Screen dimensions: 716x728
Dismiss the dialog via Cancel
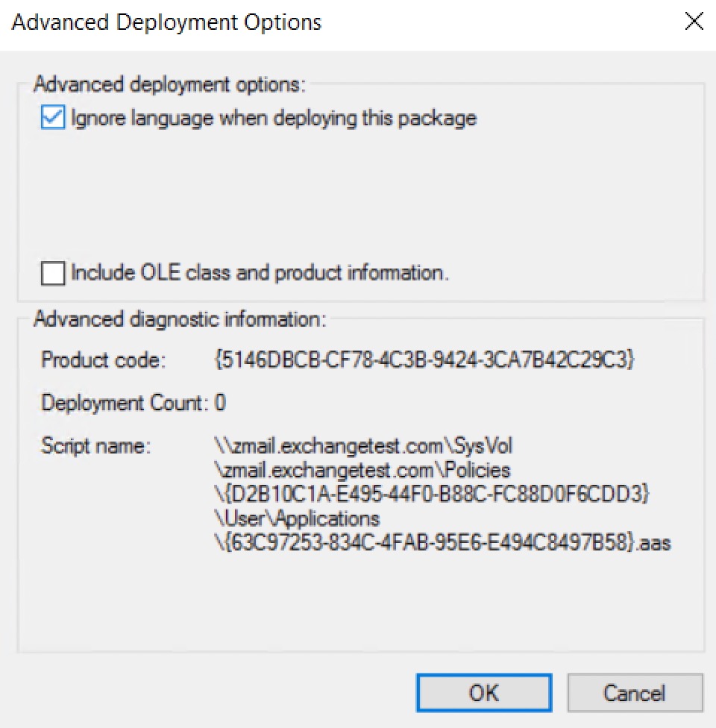(x=635, y=692)
